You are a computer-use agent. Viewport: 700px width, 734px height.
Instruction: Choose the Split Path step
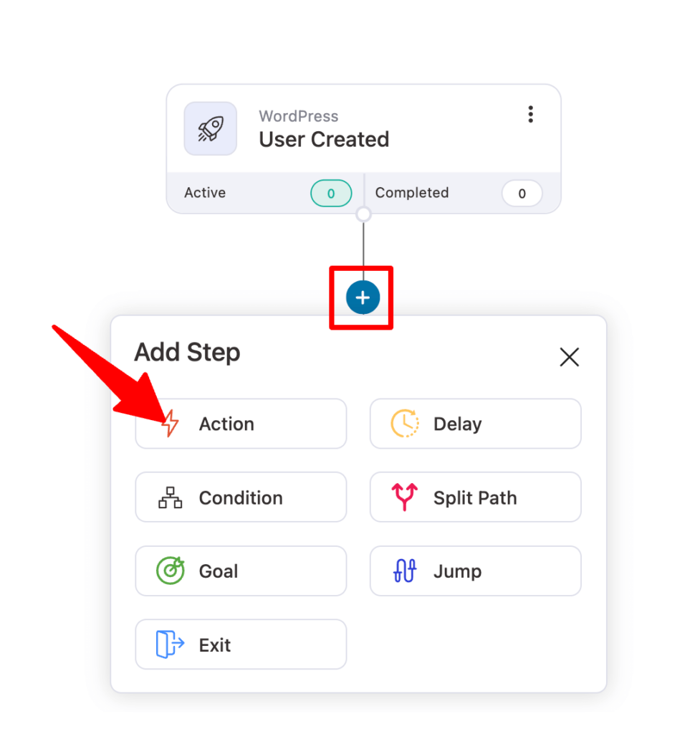coord(476,497)
